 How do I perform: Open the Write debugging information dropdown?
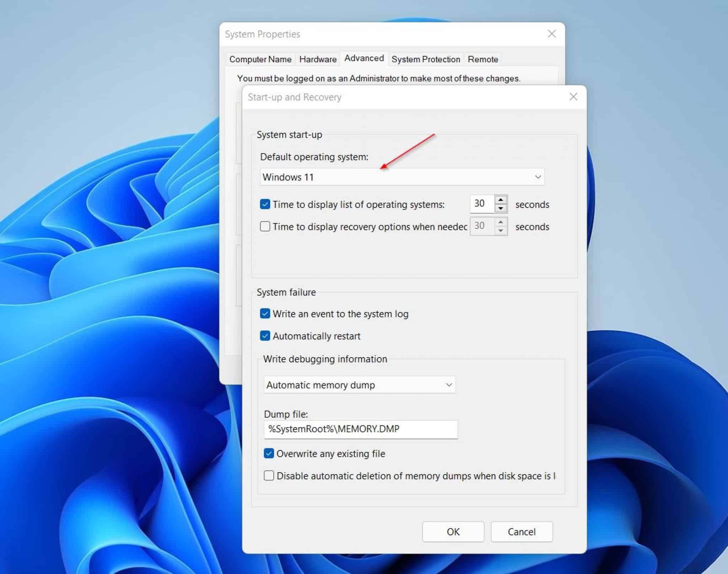coord(359,385)
